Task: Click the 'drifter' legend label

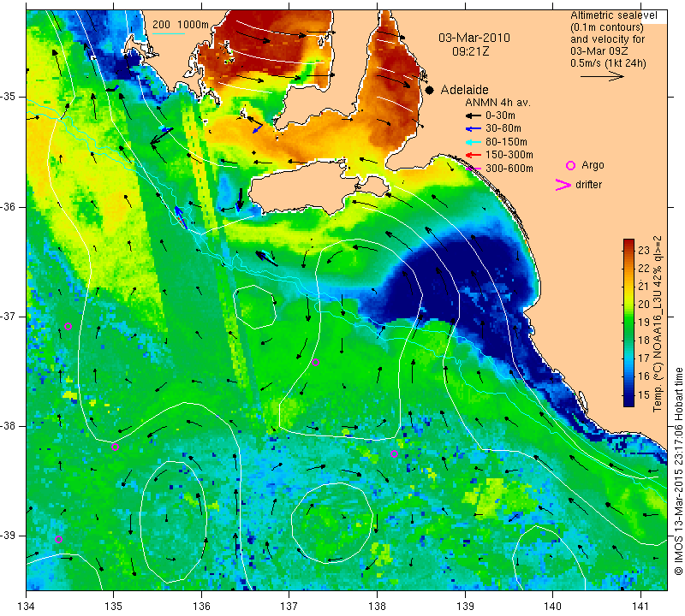Action: [x=588, y=185]
